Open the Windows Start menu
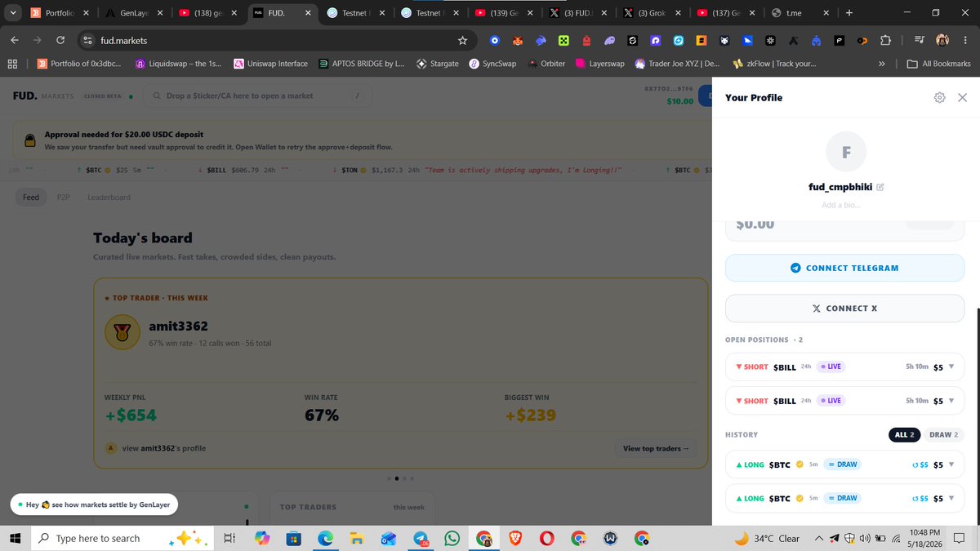Screen dimensions: 980x551 [x=15, y=538]
